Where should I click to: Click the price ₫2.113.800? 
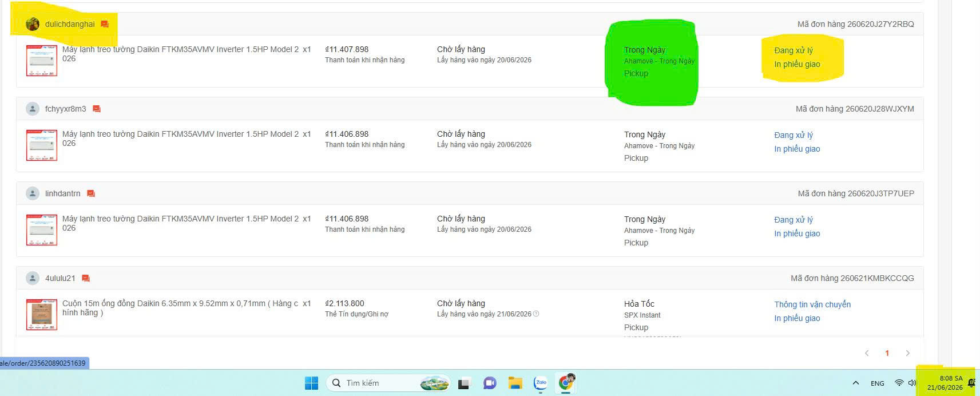point(344,303)
